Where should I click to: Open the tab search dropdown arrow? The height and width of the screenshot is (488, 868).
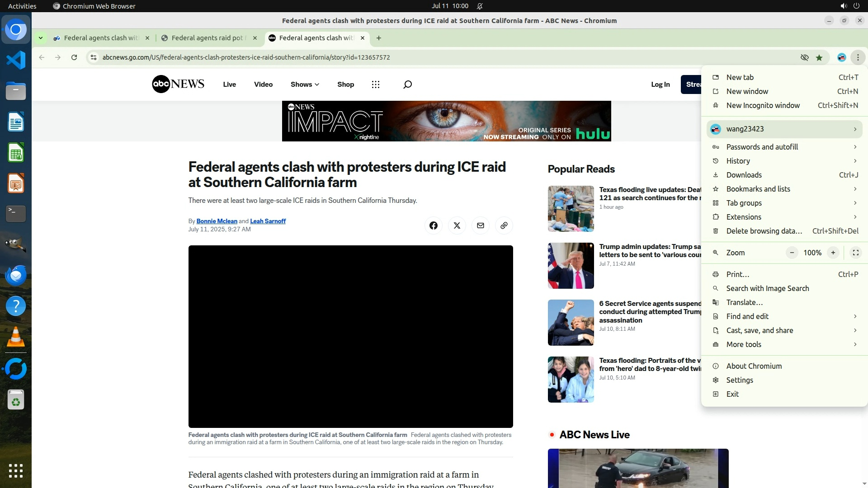click(41, 38)
